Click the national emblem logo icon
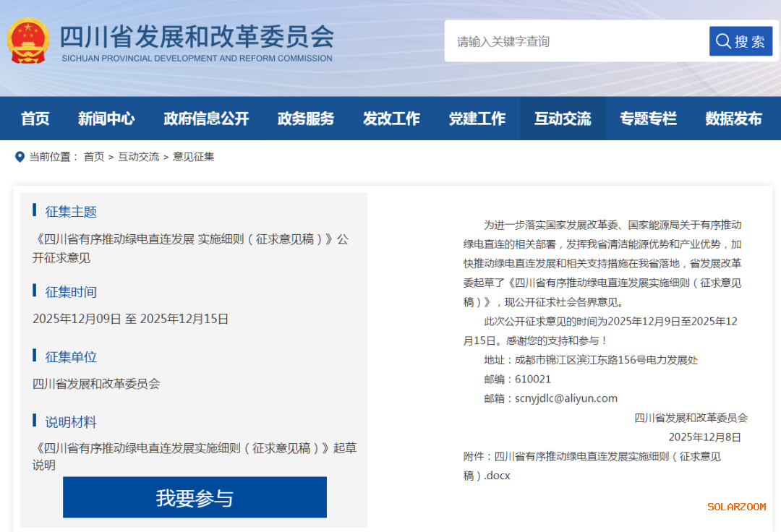The width and height of the screenshot is (781, 532). (x=28, y=40)
